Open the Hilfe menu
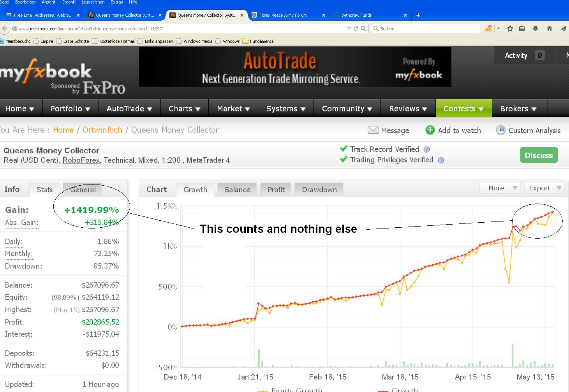569x392 pixels. tap(133, 2)
